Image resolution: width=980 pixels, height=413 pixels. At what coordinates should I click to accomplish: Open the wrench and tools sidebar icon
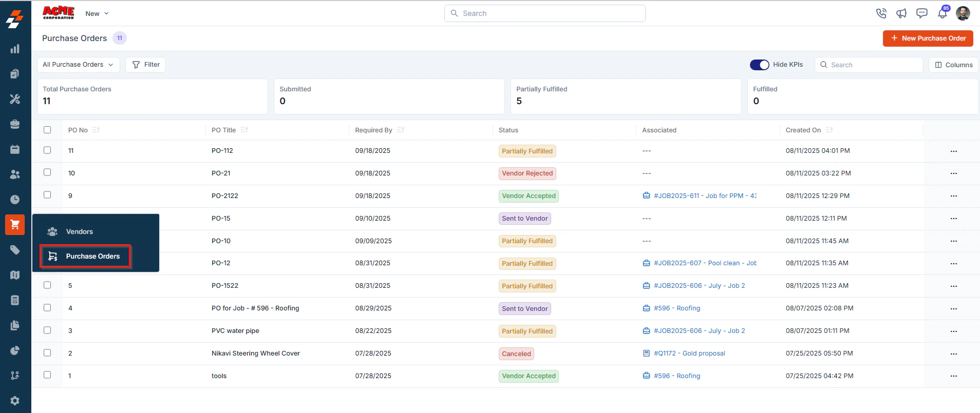coord(15,99)
